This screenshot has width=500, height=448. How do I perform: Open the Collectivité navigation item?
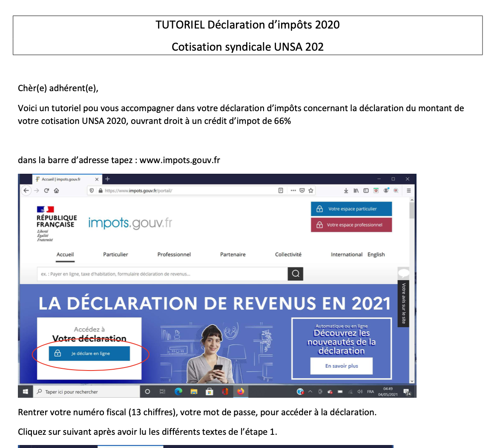(x=288, y=255)
